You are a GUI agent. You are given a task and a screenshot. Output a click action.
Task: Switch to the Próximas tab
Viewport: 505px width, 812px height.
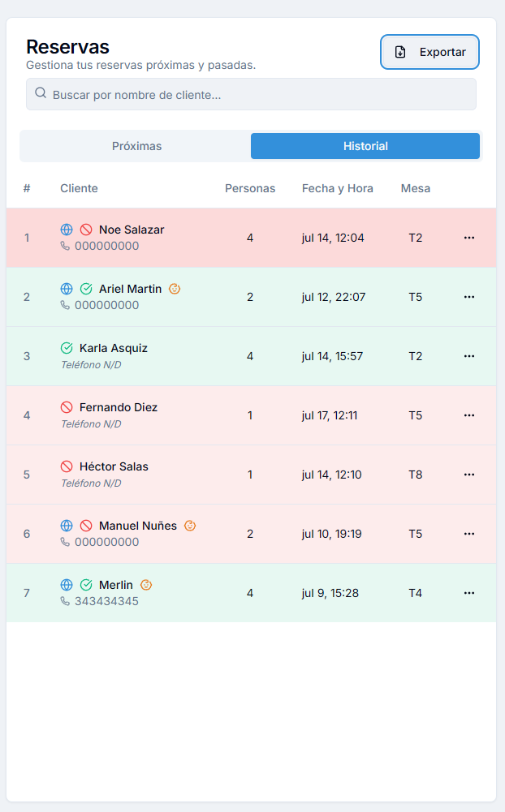(x=136, y=146)
